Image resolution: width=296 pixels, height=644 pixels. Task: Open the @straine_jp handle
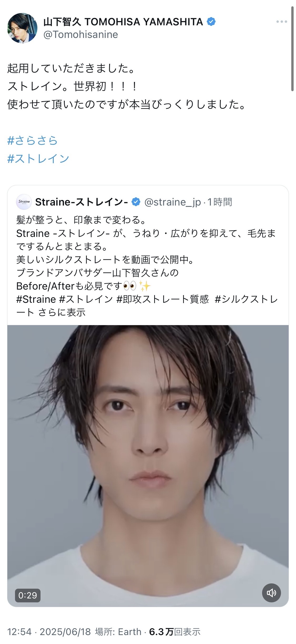click(x=173, y=202)
